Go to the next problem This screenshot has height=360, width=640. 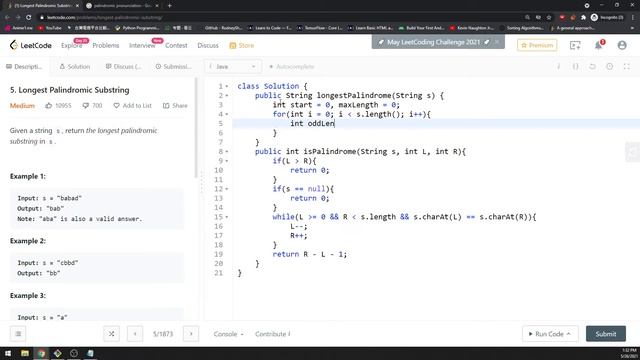191,333
